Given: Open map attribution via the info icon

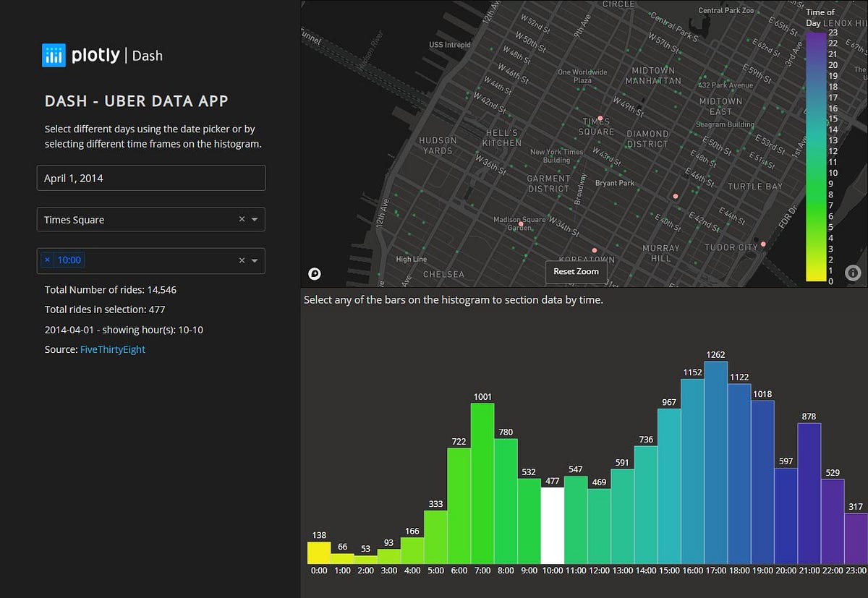Looking at the screenshot, I should tap(853, 273).
